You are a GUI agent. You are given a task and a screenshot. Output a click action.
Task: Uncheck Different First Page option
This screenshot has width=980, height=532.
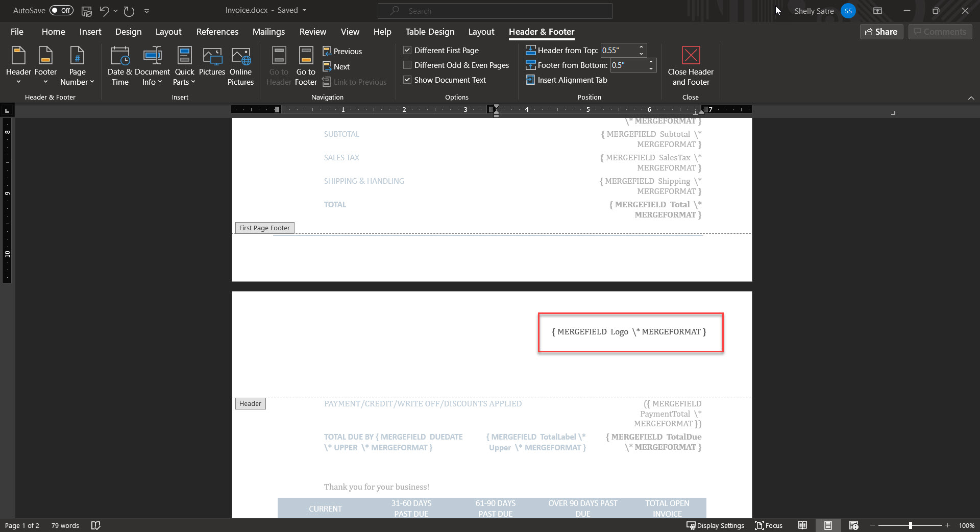tap(407, 51)
